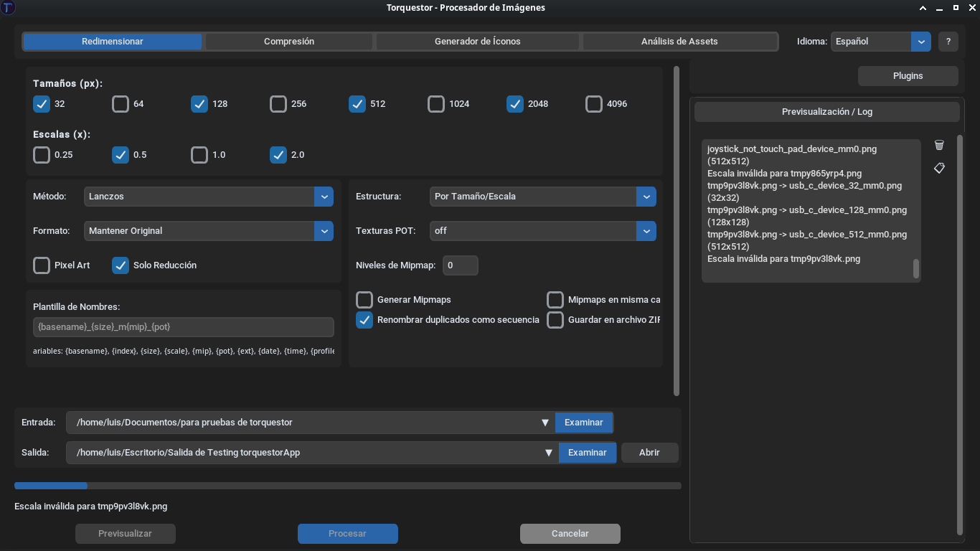Clear the log using the trash icon
The image size is (980, 551).
[939, 144]
